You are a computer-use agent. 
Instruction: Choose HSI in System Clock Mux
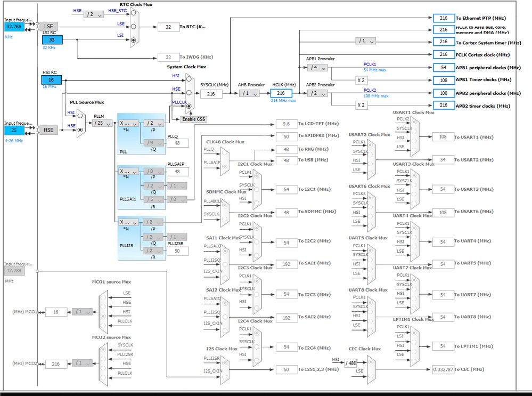[x=189, y=79]
